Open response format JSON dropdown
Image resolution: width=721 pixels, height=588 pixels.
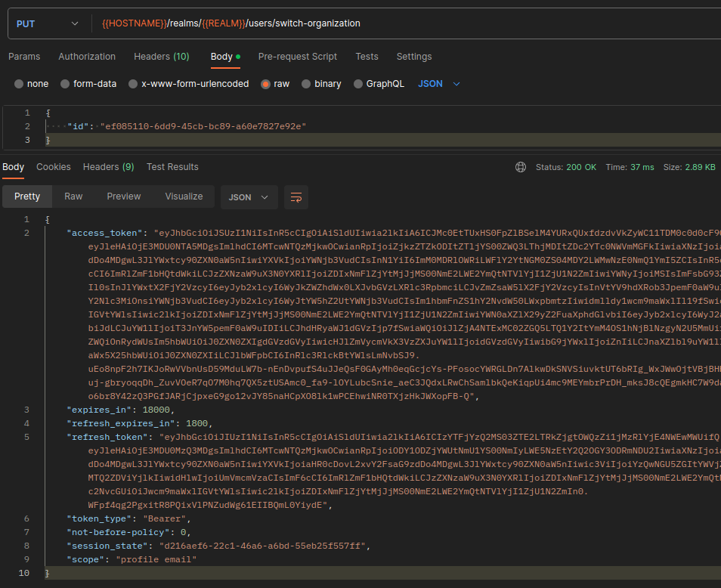coord(249,197)
